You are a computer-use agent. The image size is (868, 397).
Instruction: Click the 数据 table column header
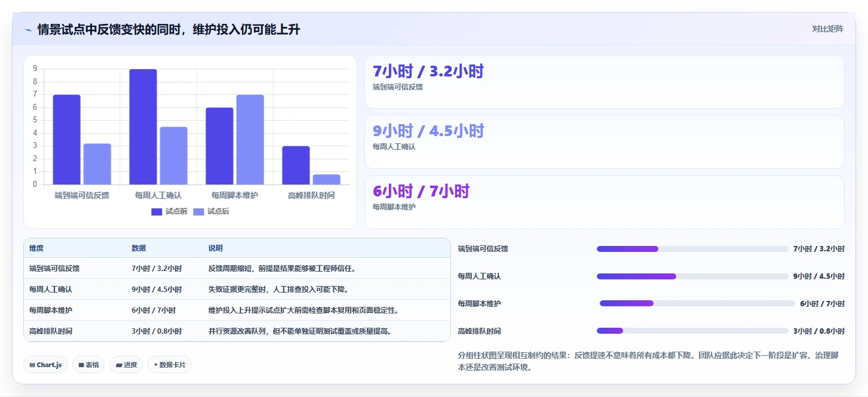(139, 248)
